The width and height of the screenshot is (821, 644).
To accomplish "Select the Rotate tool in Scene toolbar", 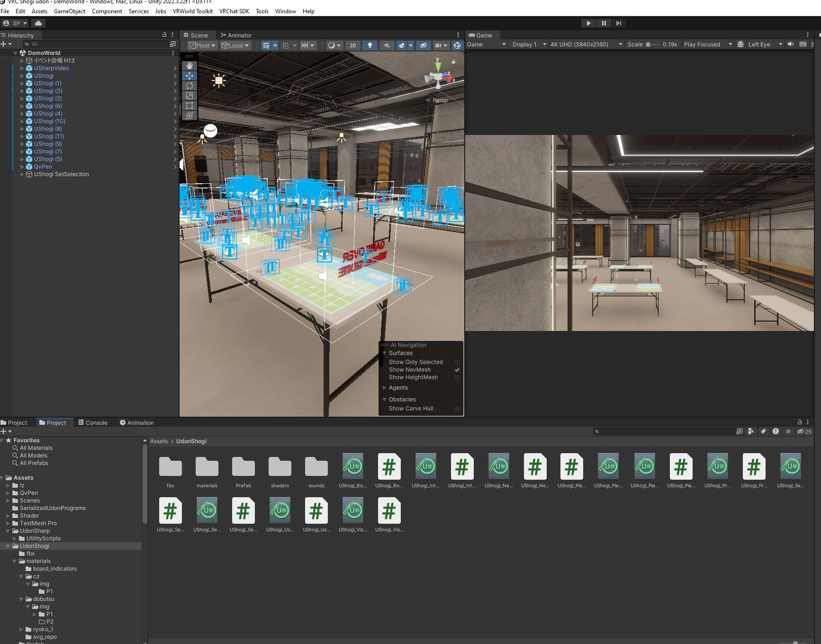I will 189,86.
